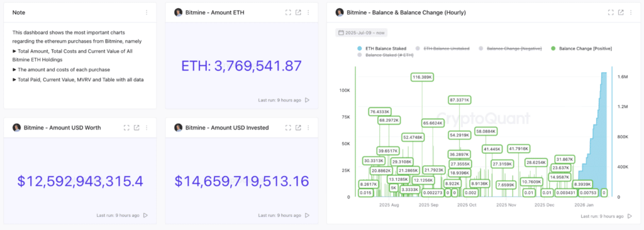Viewport: 644px width, 230px height.
Task: Open Amount USD Invested three-dot menu
Action: pos(308,128)
